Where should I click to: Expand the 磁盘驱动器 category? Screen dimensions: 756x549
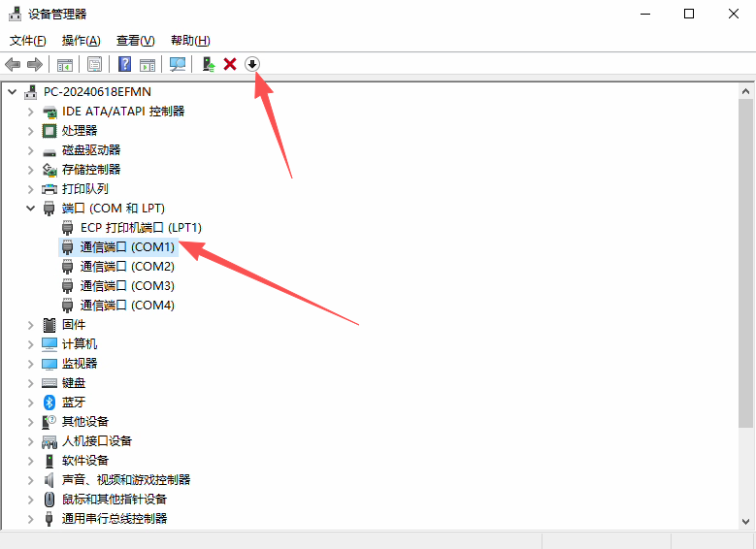[x=30, y=150]
